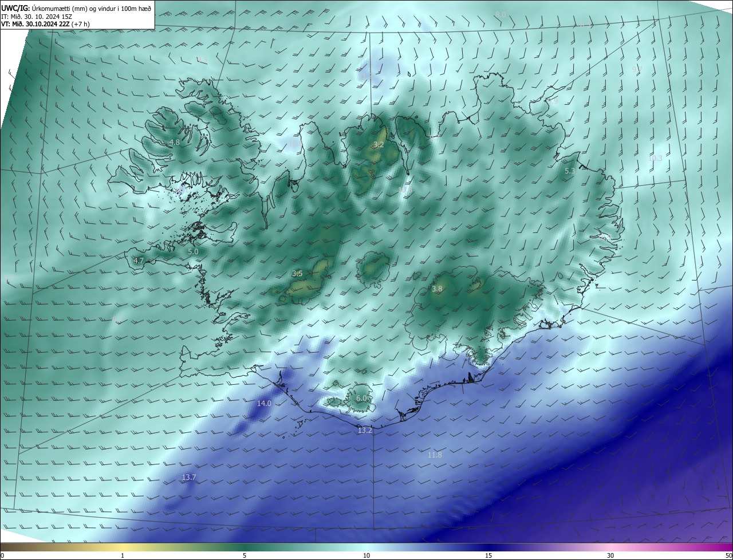Viewport: 733px width, 560px height.
Task: Click the 10.3 value off the east coast
Action: [x=655, y=158]
